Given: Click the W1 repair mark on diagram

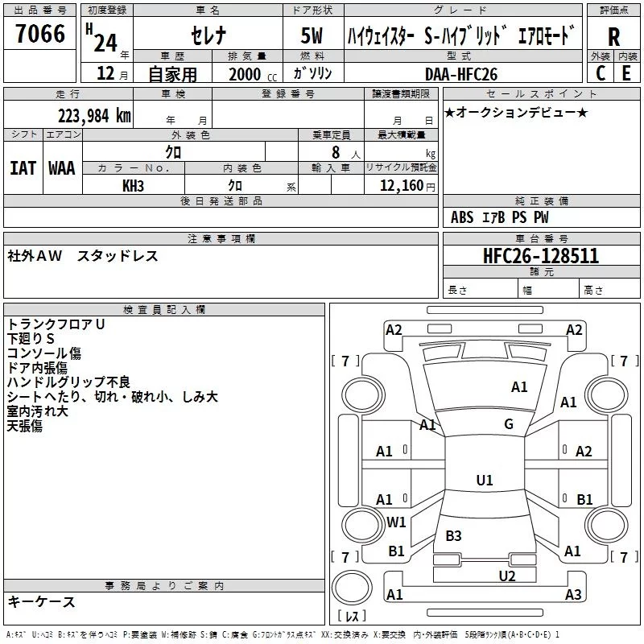Looking at the screenshot, I should click(x=396, y=522).
